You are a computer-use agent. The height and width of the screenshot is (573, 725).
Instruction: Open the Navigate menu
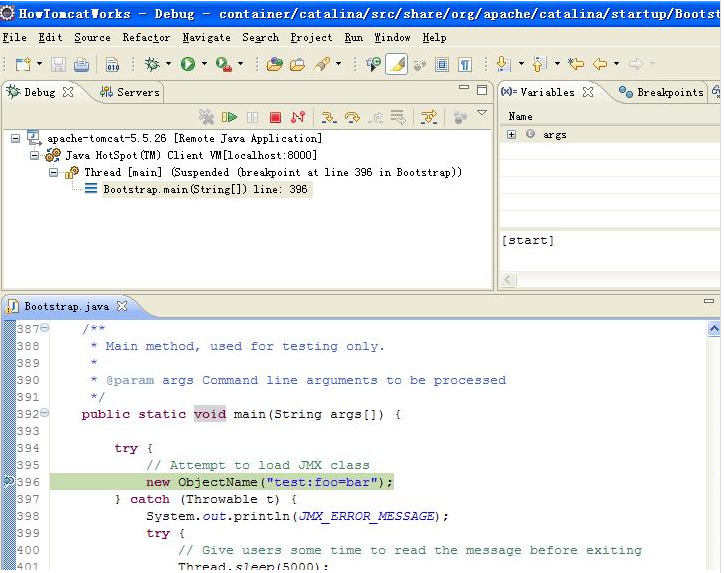click(x=206, y=37)
